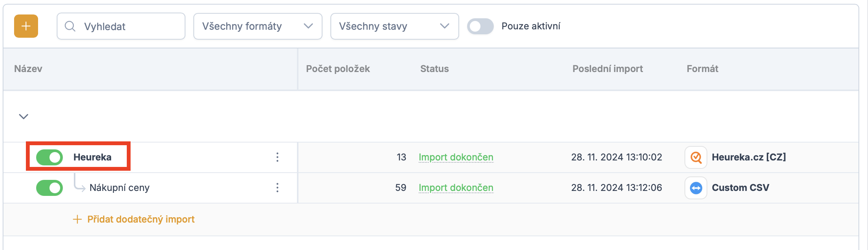Disable the Heureka import toggle

[x=49, y=157]
